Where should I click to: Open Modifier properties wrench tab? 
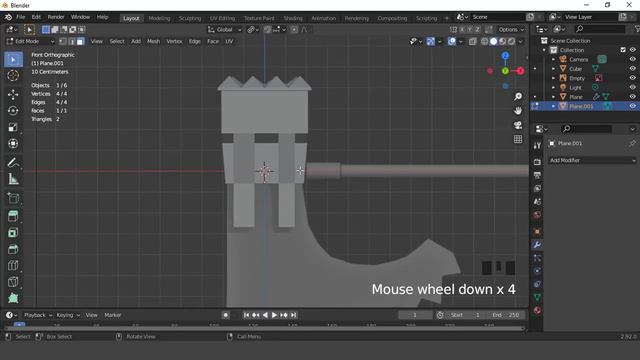(x=537, y=245)
